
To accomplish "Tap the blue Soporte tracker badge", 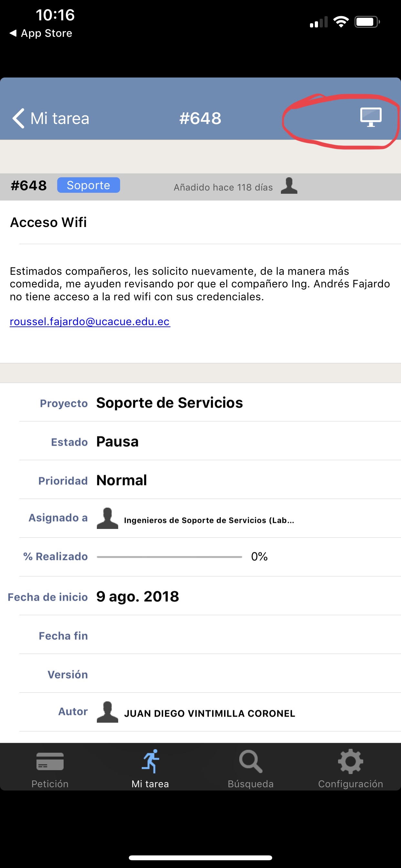I will coord(88,185).
